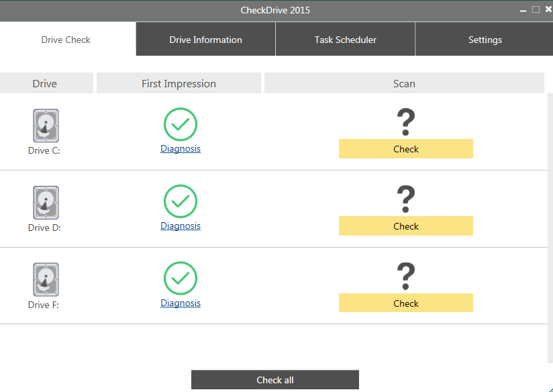This screenshot has height=392, width=553.
Task: Click the vertical scrollbar on the right edge
Action: point(550,228)
